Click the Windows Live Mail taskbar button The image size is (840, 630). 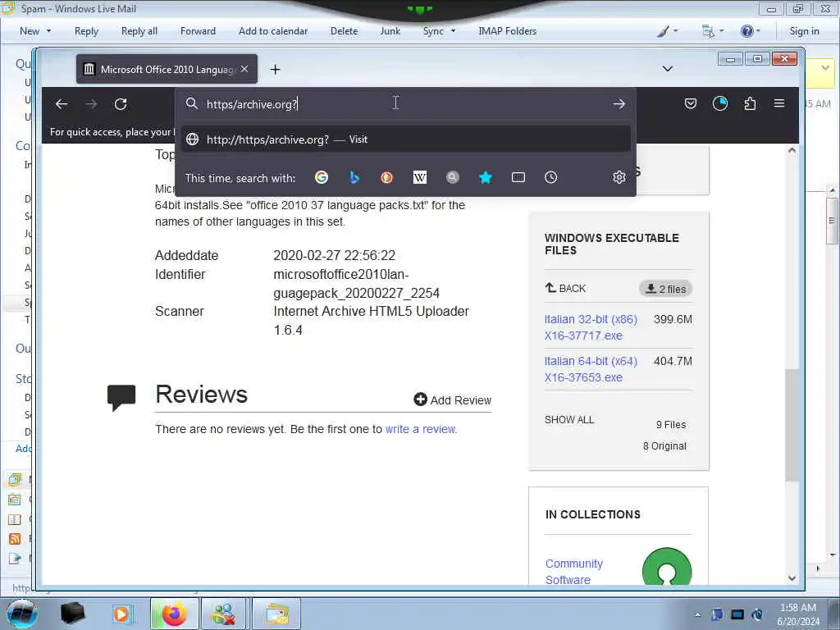click(x=276, y=614)
